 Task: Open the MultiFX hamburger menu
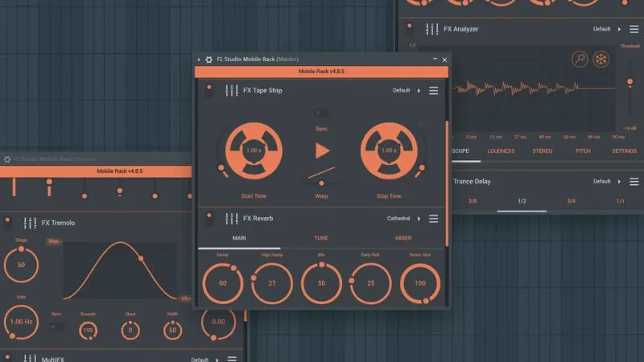[x=232, y=359]
